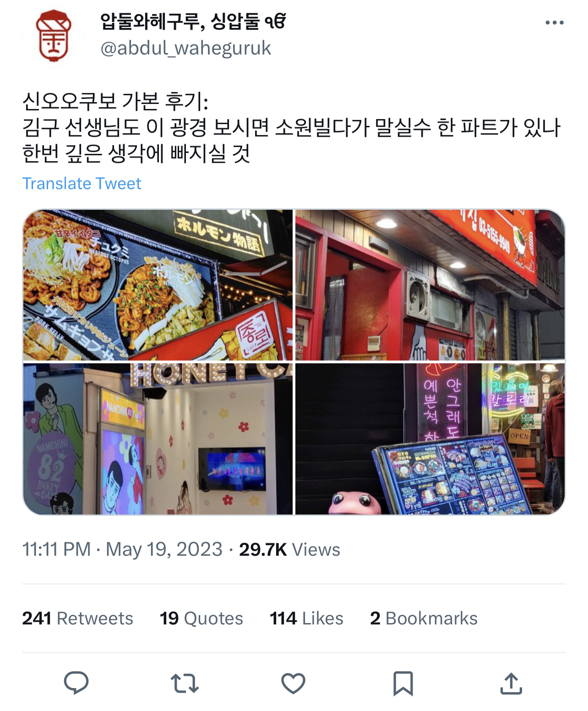
Task: Like the tweet with heart icon
Action: click(293, 683)
